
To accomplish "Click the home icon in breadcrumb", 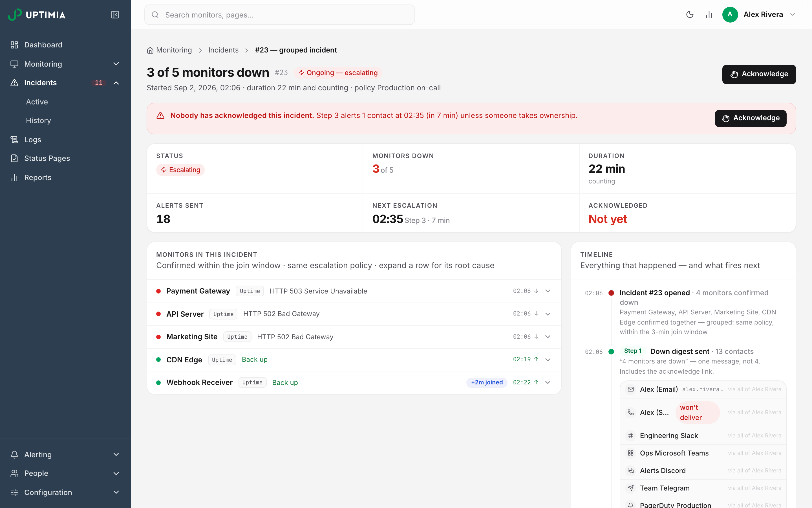I will 150,51.
